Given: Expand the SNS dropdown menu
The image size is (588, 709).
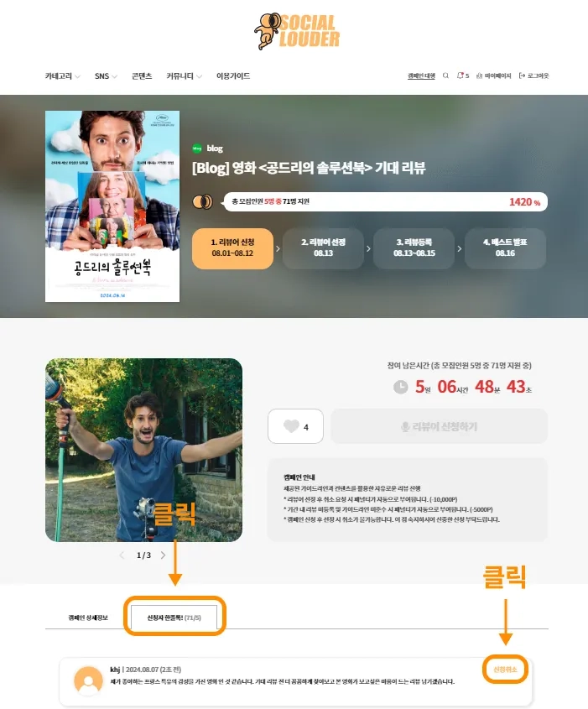Looking at the screenshot, I should pos(106,76).
